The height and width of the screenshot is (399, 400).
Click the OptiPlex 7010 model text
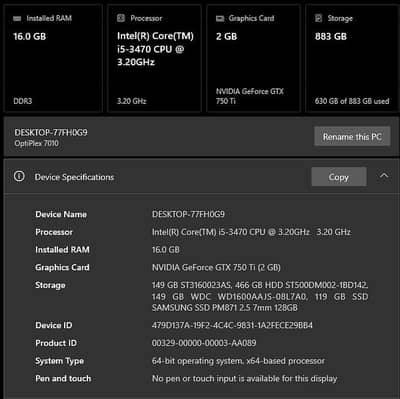tap(37, 143)
